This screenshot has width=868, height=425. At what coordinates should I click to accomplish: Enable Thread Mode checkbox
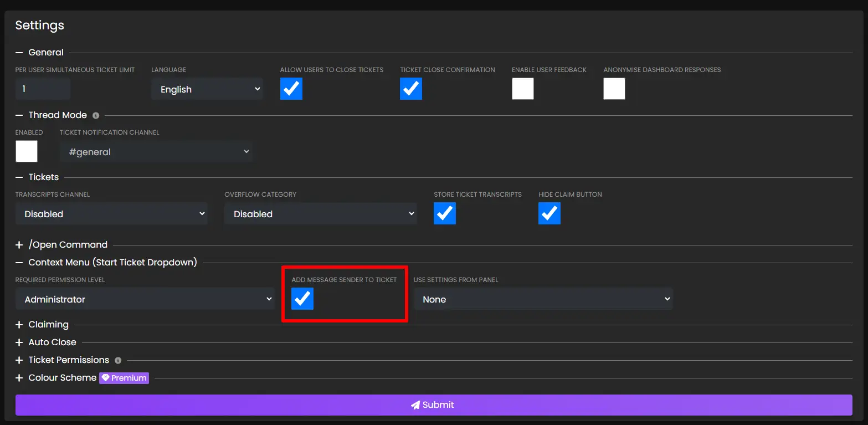27,151
